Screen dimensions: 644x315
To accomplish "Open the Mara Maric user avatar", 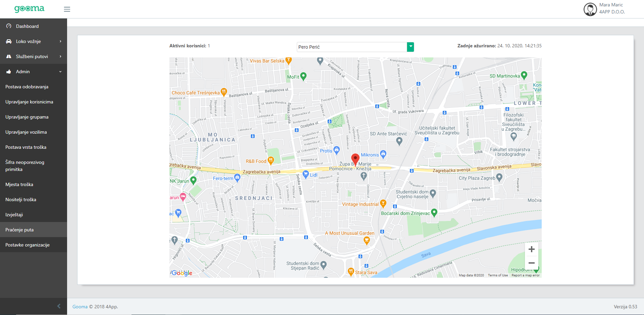I will pyautogui.click(x=590, y=9).
